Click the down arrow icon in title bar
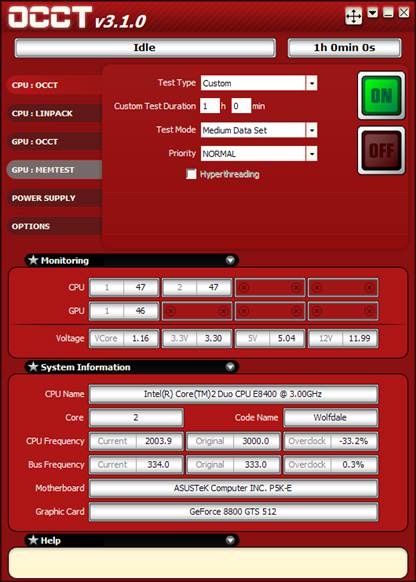Image resolution: width=416 pixels, height=582 pixels. tap(373, 13)
